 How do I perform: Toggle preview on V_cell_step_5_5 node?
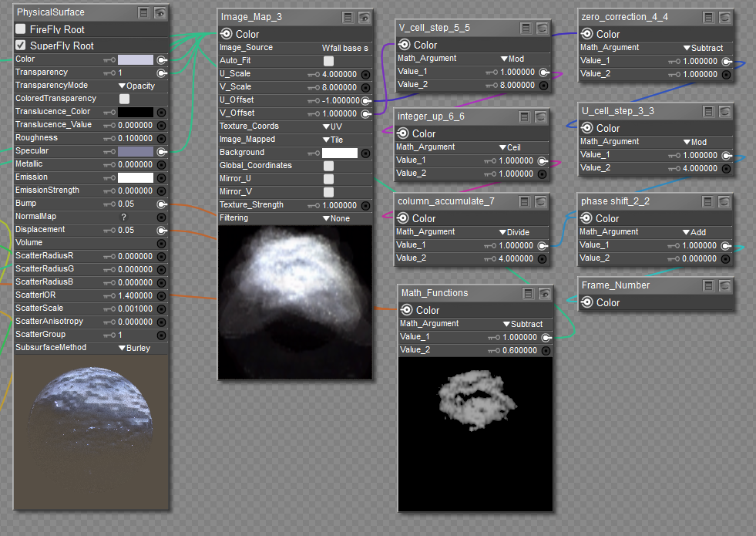[543, 28]
